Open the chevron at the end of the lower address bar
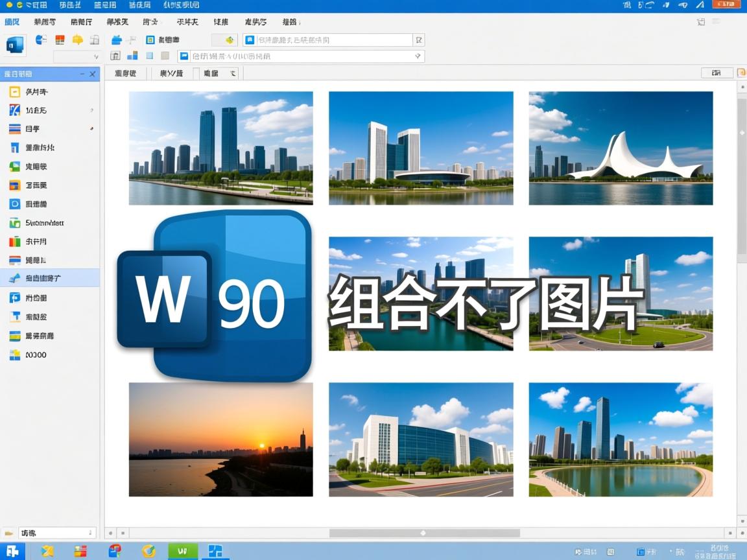Viewport: 747px width, 560px height. click(x=418, y=56)
